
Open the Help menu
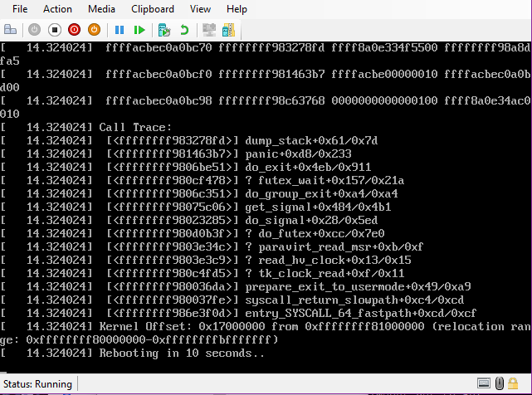[x=237, y=9]
